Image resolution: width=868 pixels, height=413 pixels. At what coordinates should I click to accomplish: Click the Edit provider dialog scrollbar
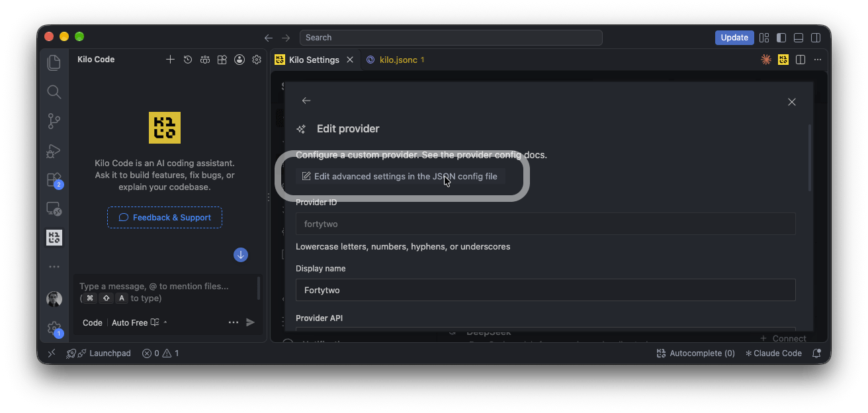(x=810, y=158)
